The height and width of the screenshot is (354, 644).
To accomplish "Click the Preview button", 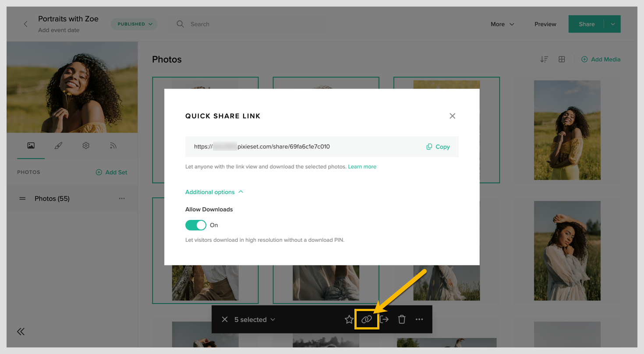I will tap(545, 24).
